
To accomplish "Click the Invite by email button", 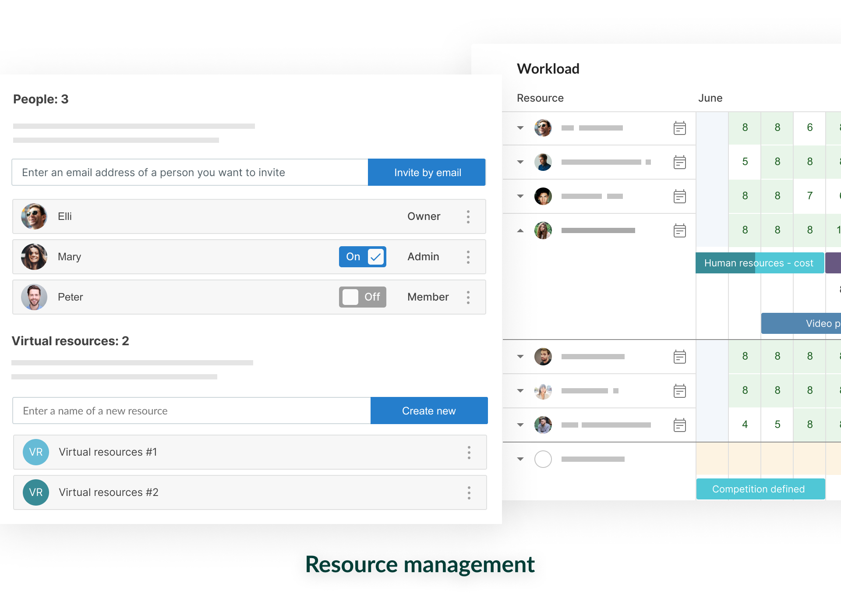I will [427, 173].
